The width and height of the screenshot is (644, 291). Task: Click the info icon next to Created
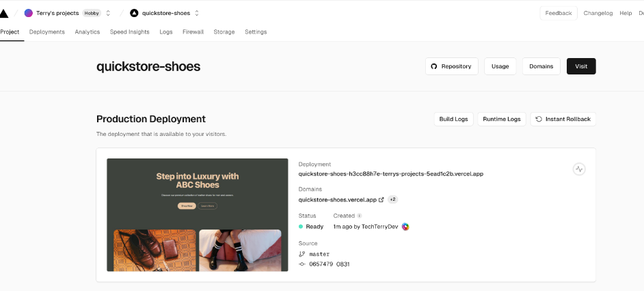point(360,216)
